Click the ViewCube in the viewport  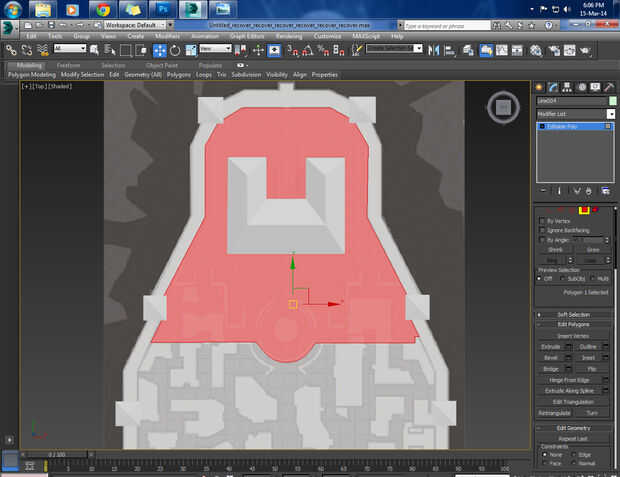[x=502, y=108]
